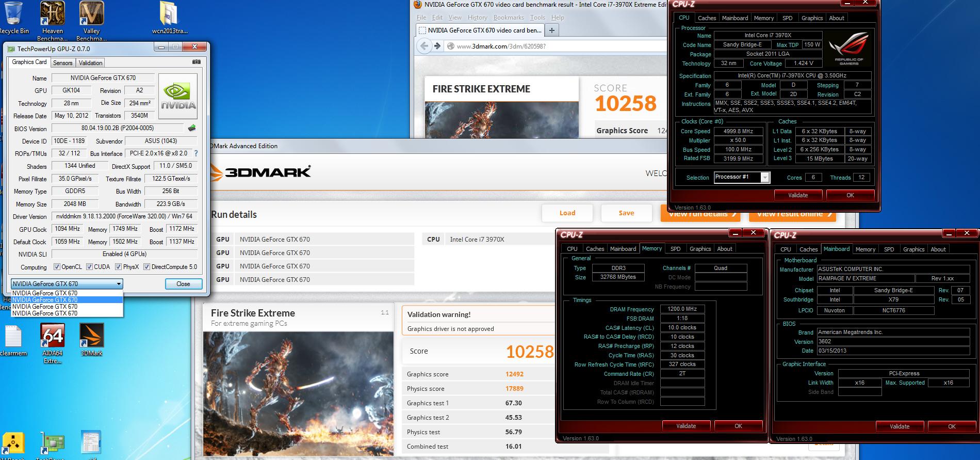The height and width of the screenshot is (460, 980).
Task: Click Validate in the CPU-Z Mainboard window
Action: pyautogui.click(x=900, y=426)
